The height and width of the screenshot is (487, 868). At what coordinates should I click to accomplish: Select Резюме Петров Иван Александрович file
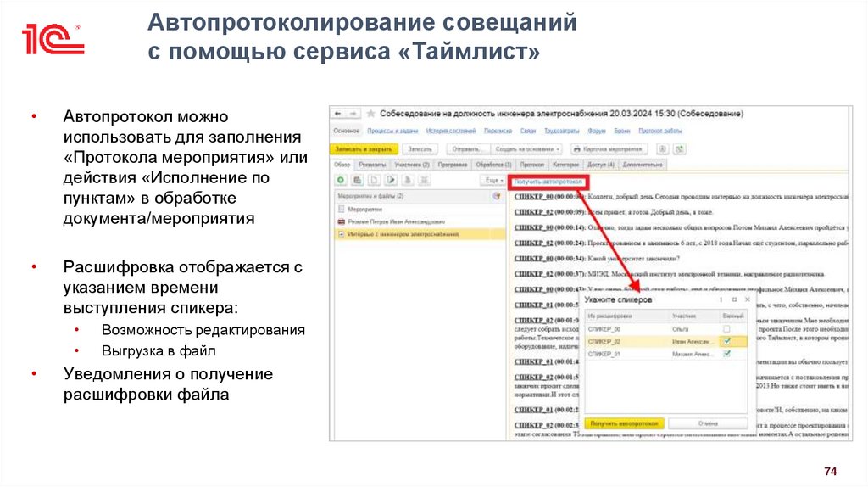pyautogui.click(x=420, y=221)
